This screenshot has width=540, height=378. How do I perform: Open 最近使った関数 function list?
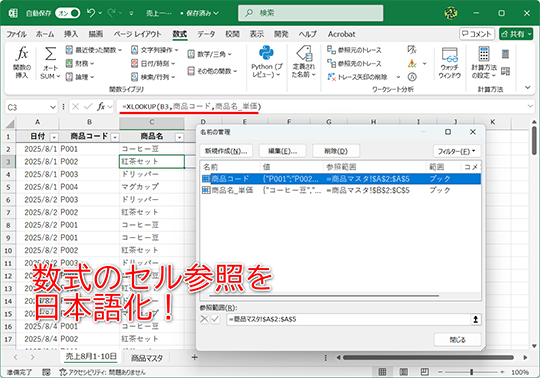pyautogui.click(x=69, y=50)
